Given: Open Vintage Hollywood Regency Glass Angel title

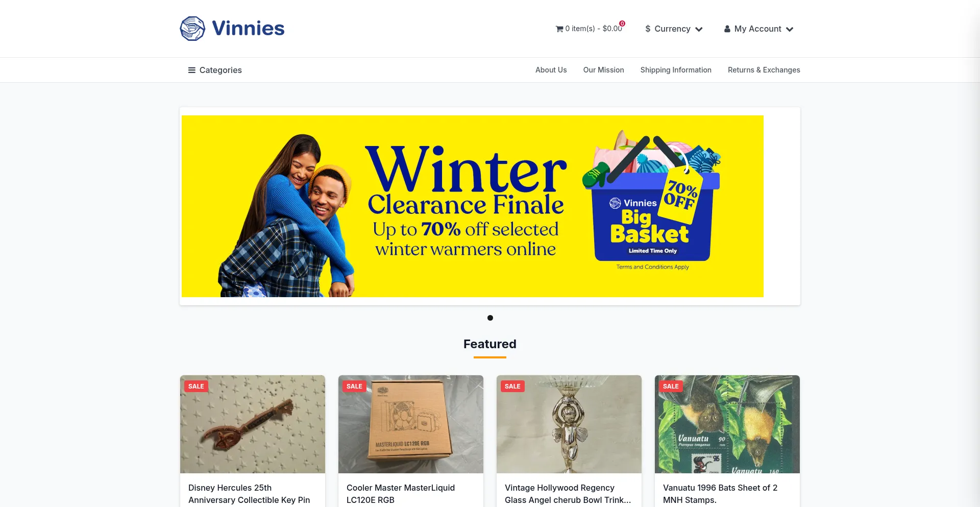Looking at the screenshot, I should [x=568, y=494].
